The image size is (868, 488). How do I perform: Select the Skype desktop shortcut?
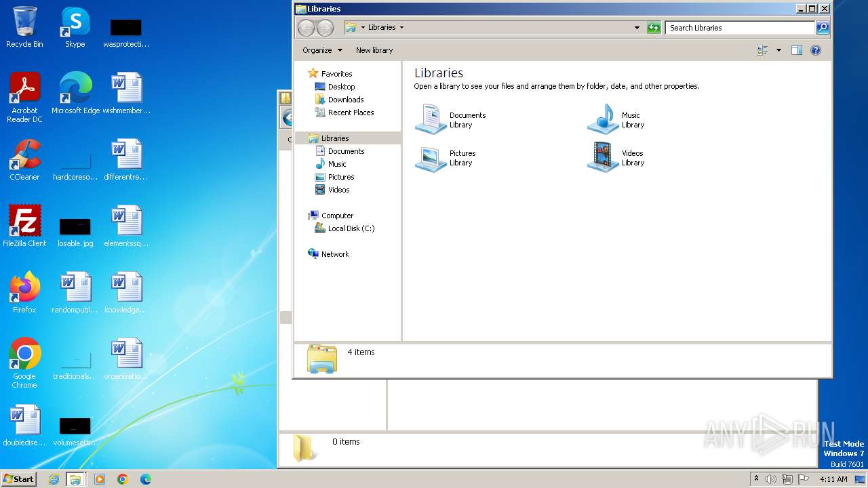coord(75,27)
